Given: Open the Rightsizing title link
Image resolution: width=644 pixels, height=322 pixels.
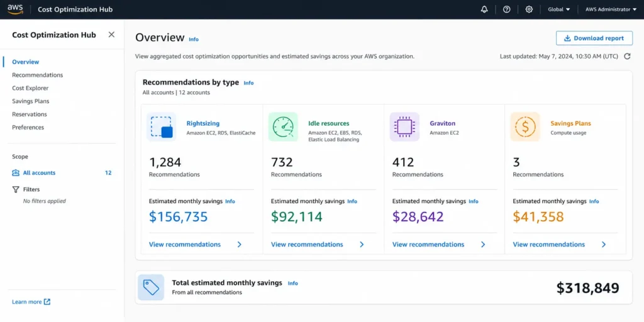Looking at the screenshot, I should [x=203, y=123].
